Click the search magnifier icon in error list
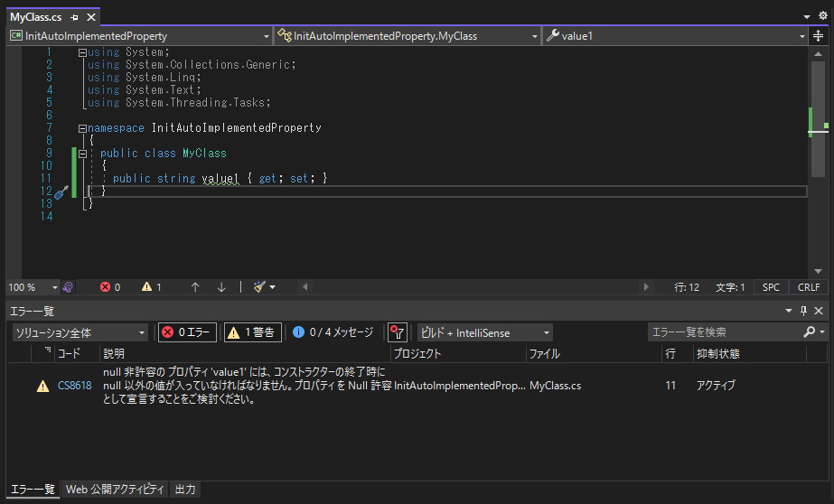The image size is (834, 504). pos(810,331)
